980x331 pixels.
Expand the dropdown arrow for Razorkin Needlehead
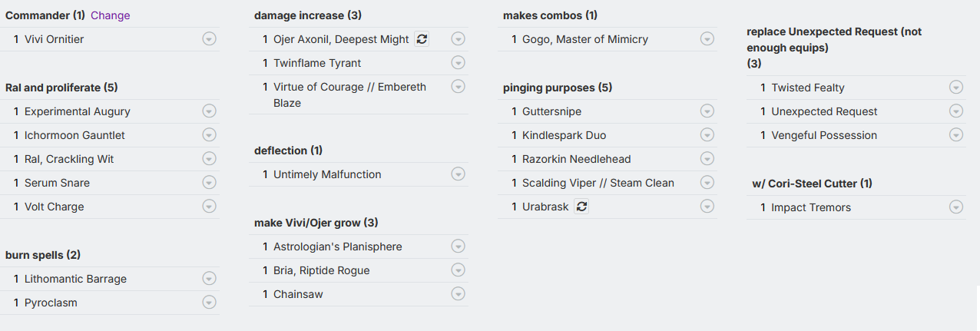(x=707, y=159)
